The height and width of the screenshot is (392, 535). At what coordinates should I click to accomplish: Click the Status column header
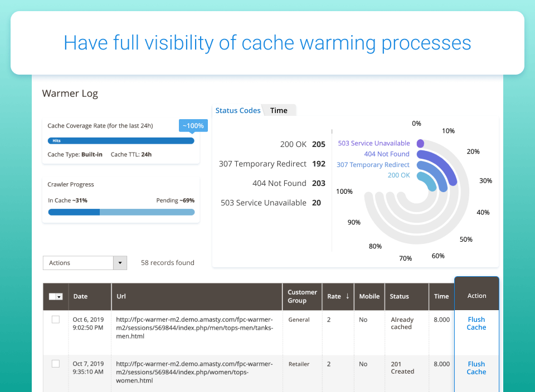(399, 296)
